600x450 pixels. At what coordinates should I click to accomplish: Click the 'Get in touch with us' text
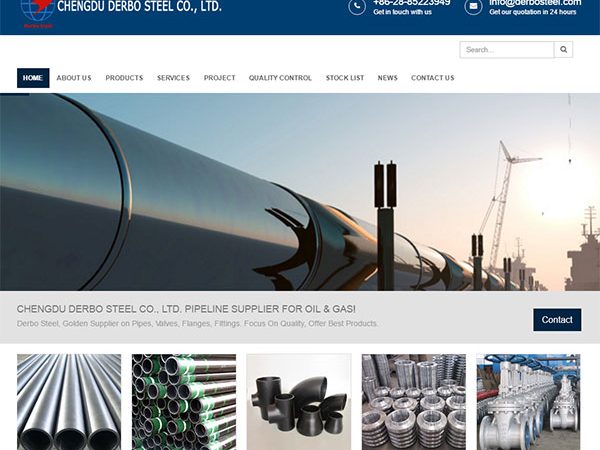(403, 12)
